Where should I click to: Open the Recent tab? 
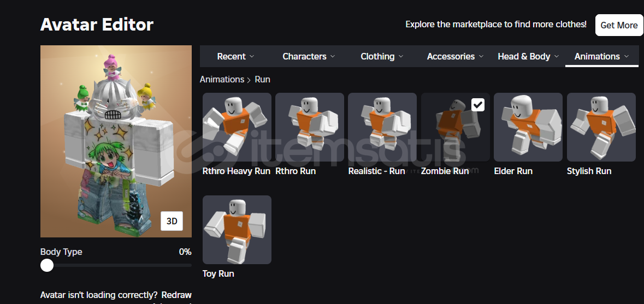pyautogui.click(x=236, y=56)
